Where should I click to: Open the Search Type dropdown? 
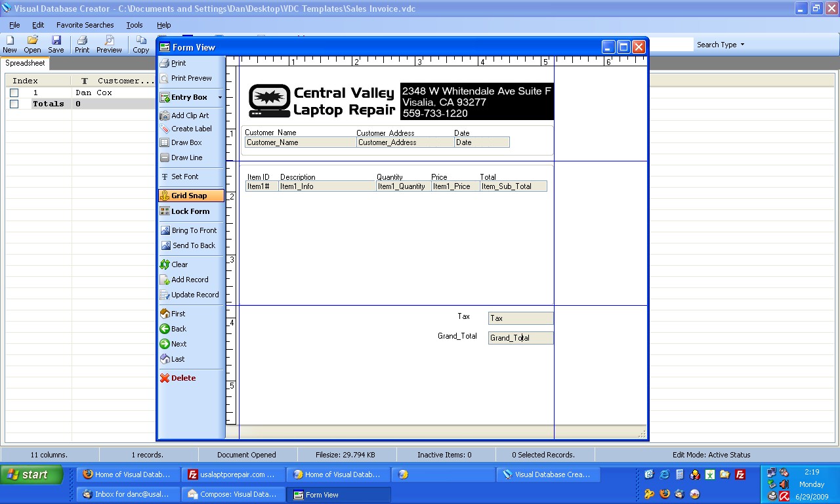coord(721,45)
